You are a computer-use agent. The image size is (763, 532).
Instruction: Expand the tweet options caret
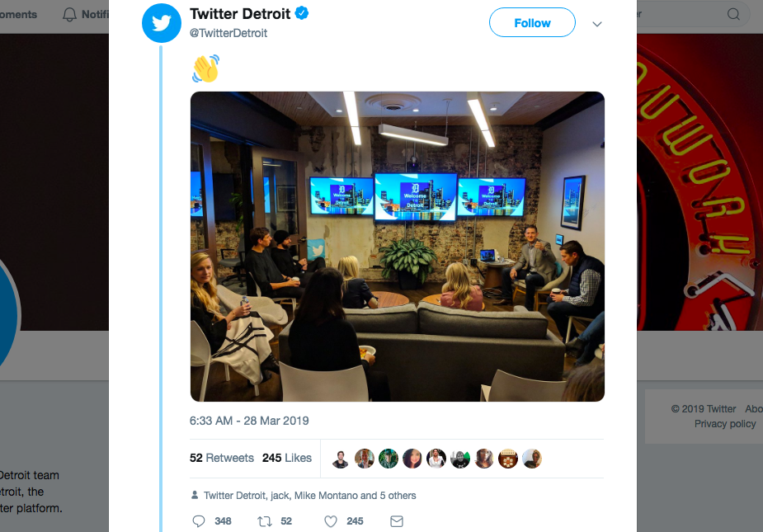[x=596, y=24]
